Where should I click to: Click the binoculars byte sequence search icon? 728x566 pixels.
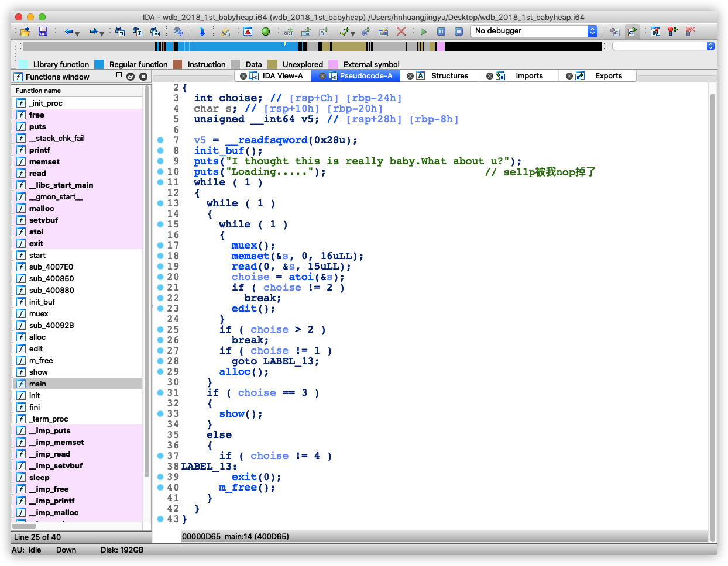[155, 32]
